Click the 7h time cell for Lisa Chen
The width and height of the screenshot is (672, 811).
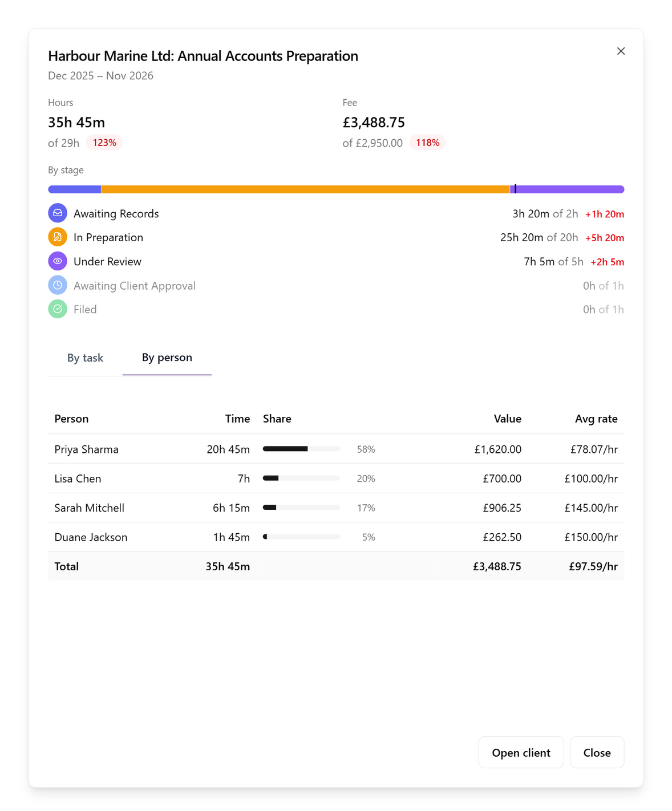(244, 479)
